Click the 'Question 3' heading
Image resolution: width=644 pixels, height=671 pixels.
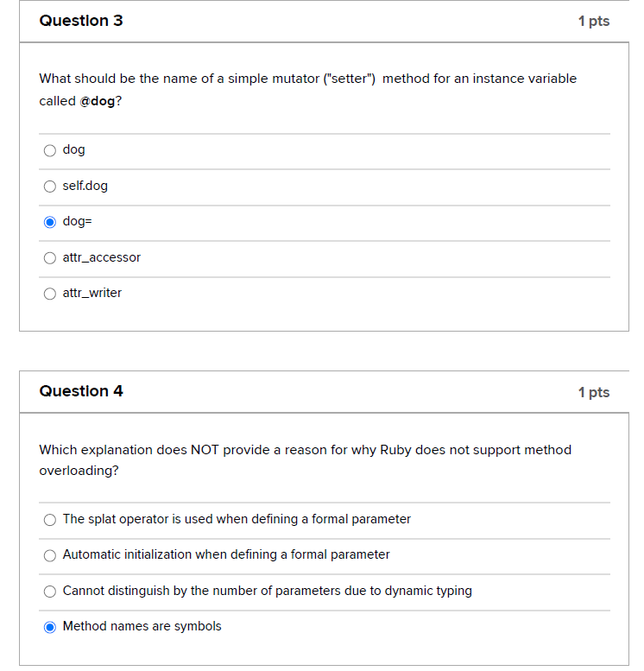(81, 21)
